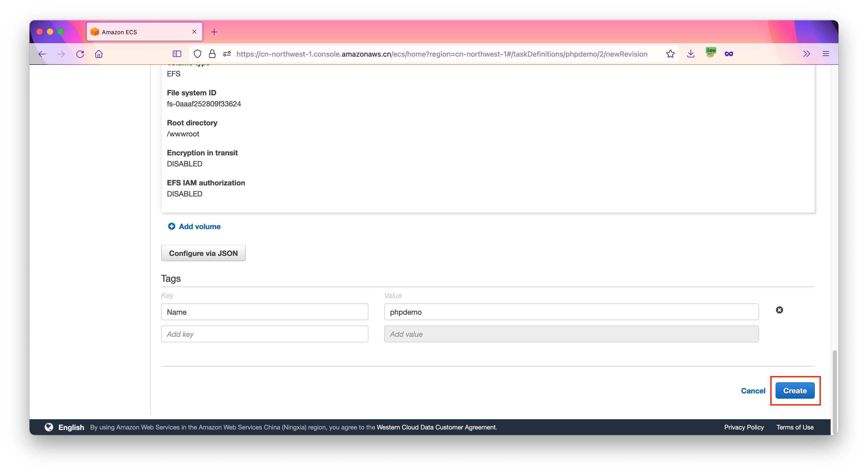
Task: Open the Firefox application menu
Action: [826, 54]
